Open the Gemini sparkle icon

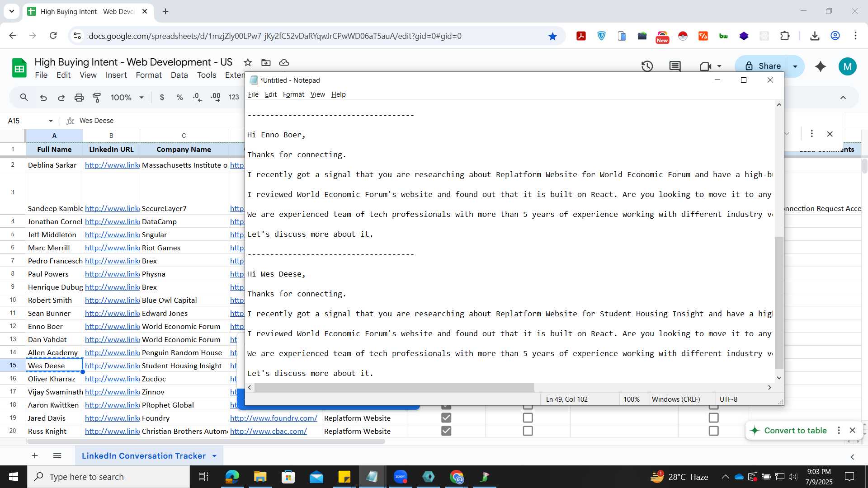(820, 66)
